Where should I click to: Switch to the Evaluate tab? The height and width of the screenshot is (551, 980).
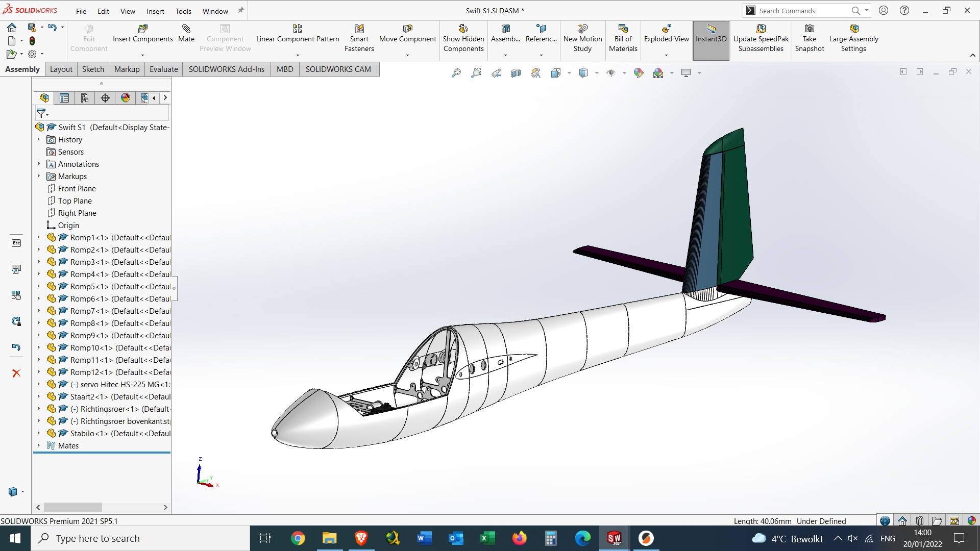pyautogui.click(x=163, y=69)
